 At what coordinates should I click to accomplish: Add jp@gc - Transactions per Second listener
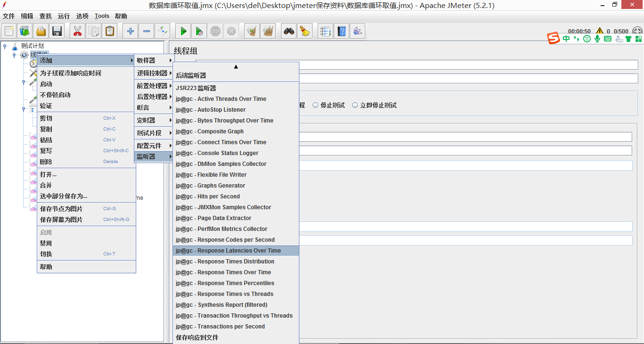pos(236,327)
